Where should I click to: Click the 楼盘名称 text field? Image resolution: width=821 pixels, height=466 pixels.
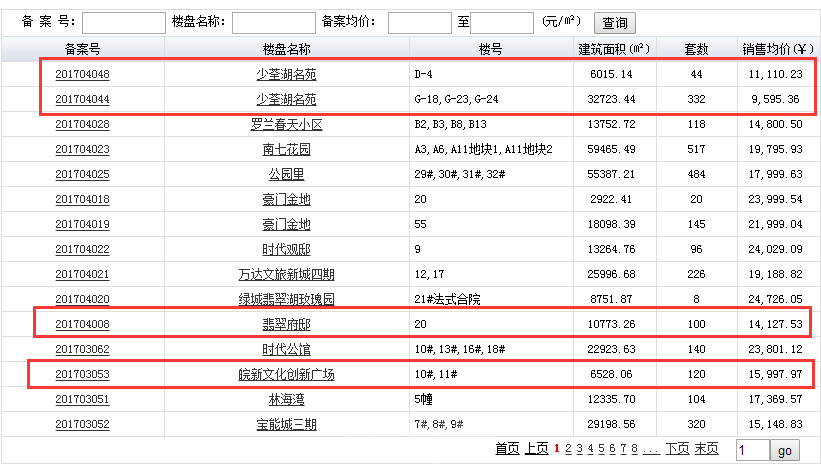pos(273,23)
